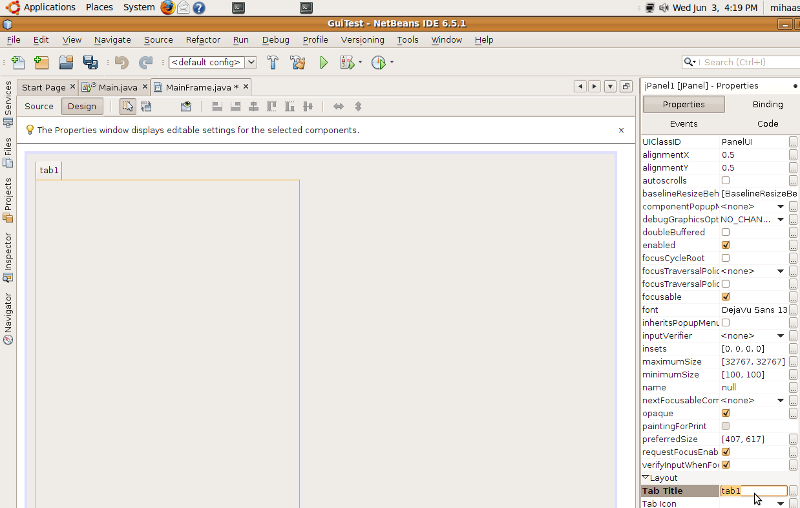Toggle horizontal resizability double-arrow icon

338,106
